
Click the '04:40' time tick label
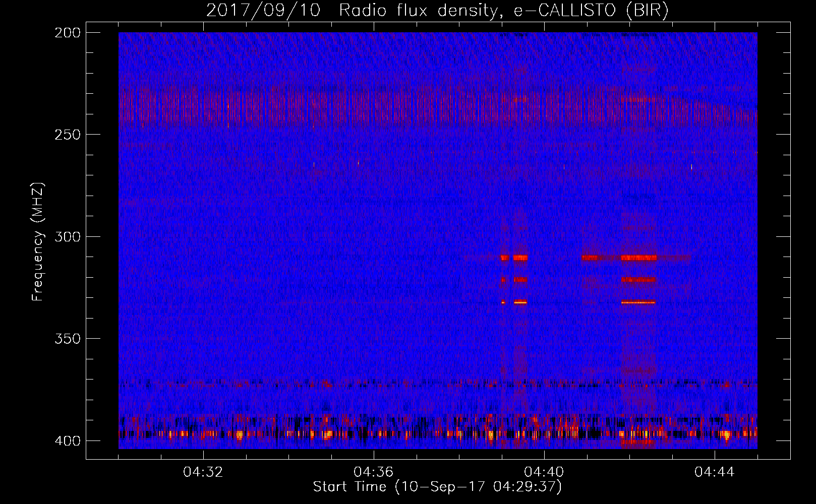(x=544, y=472)
